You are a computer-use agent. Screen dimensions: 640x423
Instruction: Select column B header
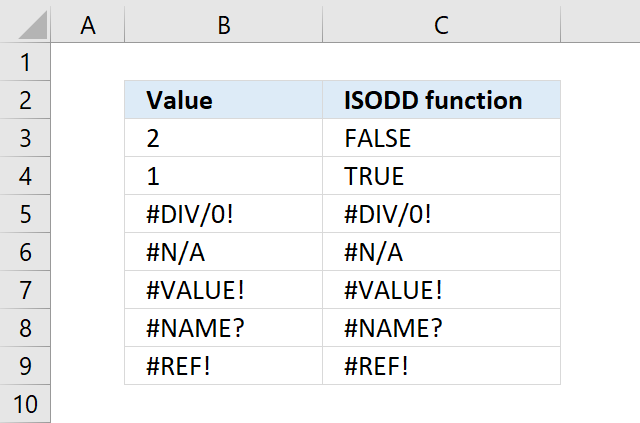click(x=224, y=24)
